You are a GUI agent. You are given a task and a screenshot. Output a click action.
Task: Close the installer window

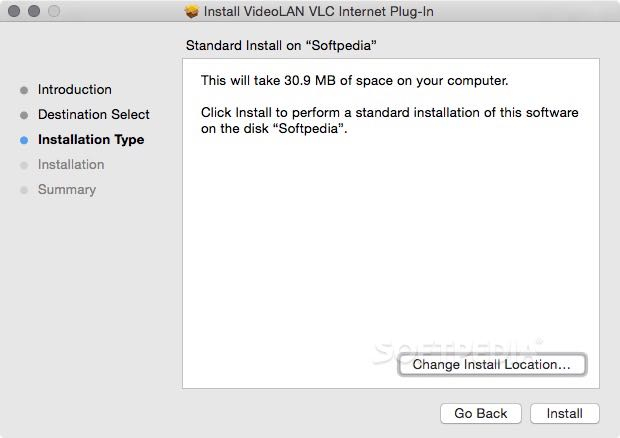(x=14, y=11)
